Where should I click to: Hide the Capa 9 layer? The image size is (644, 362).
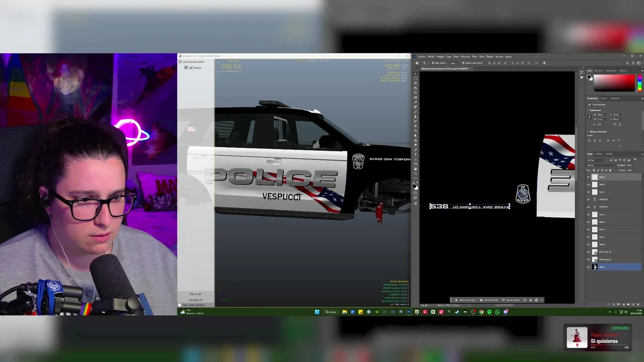coord(589,177)
